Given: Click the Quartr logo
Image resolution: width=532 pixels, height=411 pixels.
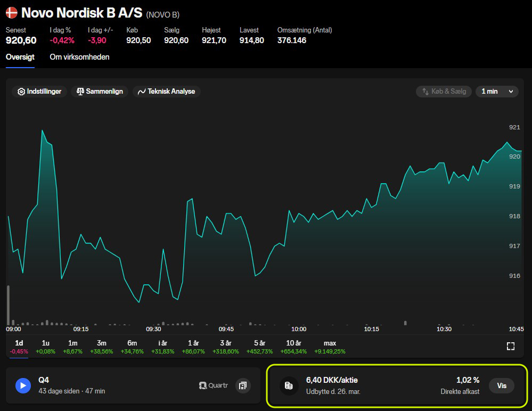Looking at the screenshot, I should tap(214, 385).
